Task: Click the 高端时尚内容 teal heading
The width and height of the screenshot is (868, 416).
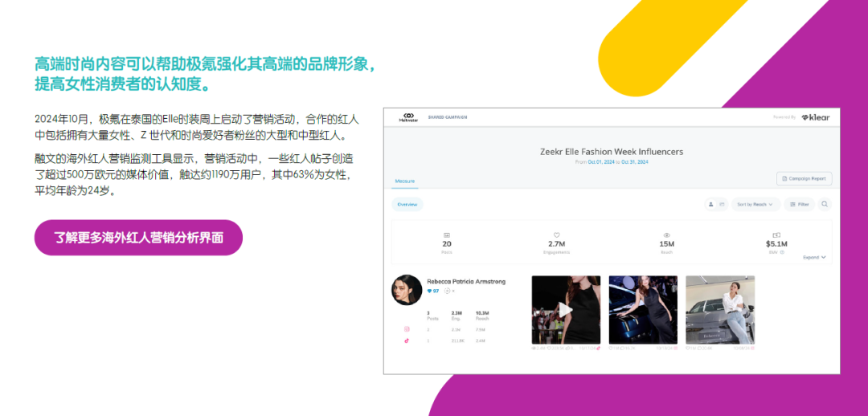Action: (x=207, y=75)
